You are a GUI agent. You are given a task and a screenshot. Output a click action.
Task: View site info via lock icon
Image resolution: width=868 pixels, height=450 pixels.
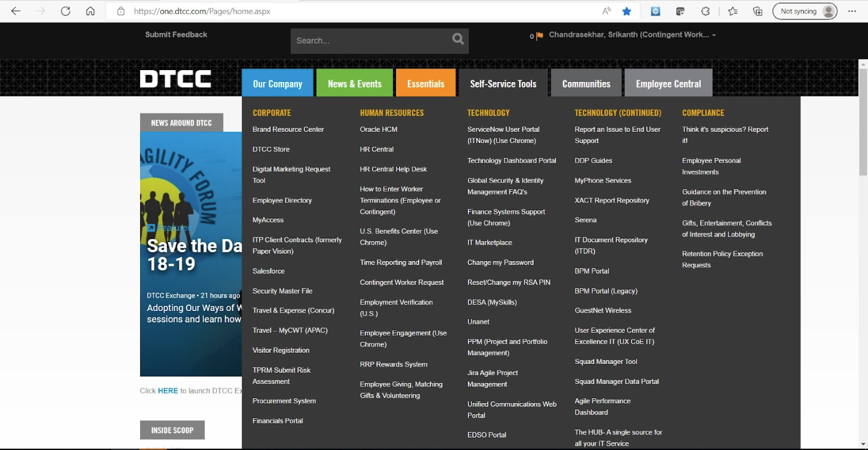click(x=121, y=11)
